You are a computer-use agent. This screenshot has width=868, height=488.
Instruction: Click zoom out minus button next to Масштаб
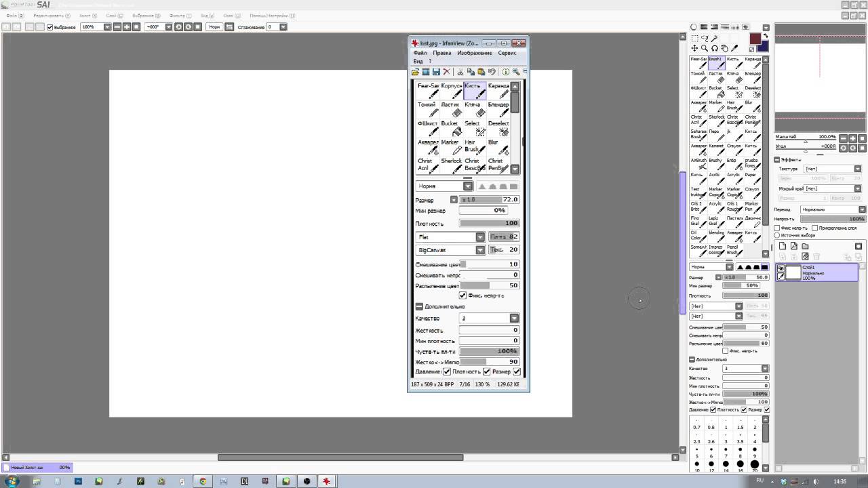(843, 138)
